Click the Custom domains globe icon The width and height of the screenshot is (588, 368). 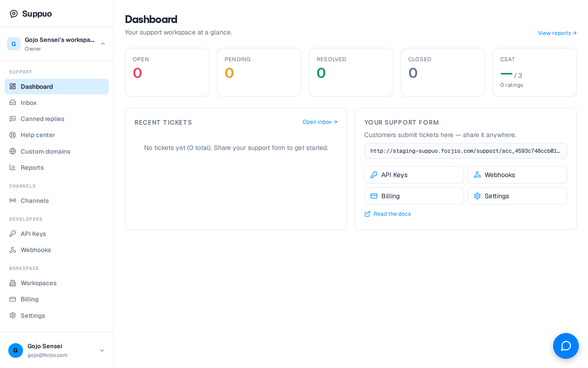pyautogui.click(x=13, y=151)
